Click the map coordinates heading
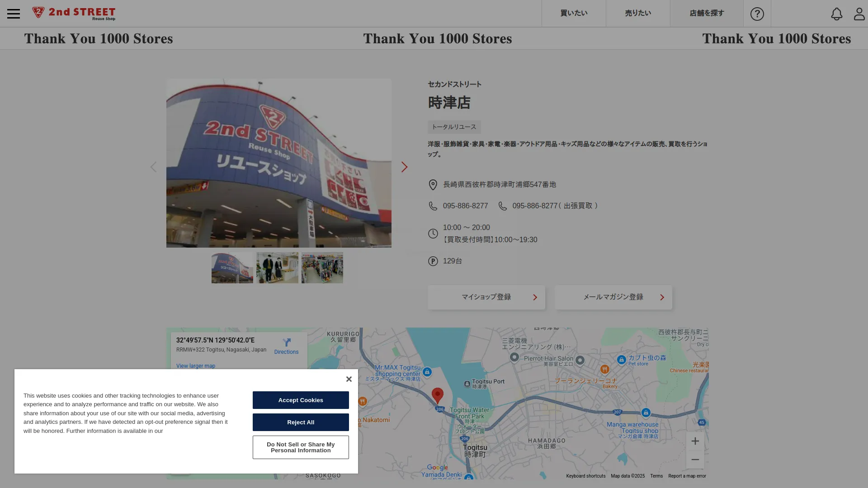The image size is (868, 488). (215, 340)
